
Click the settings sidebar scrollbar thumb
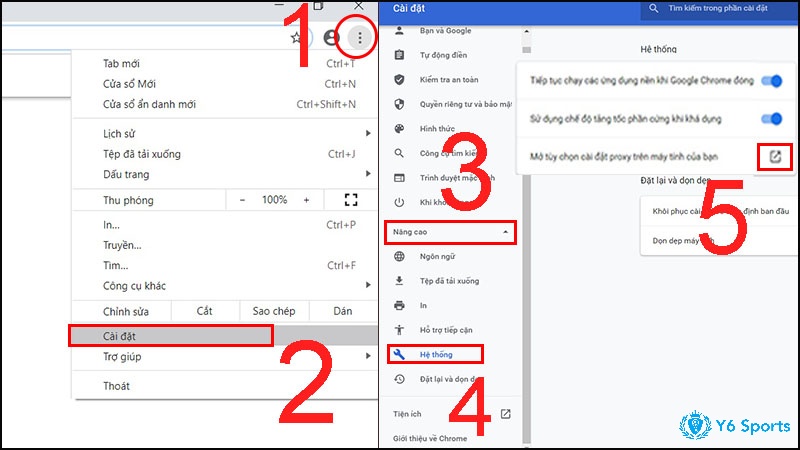pyautogui.click(x=527, y=49)
